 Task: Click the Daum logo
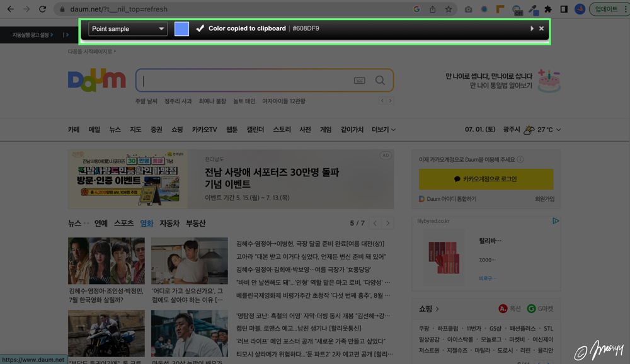pyautogui.click(x=97, y=80)
